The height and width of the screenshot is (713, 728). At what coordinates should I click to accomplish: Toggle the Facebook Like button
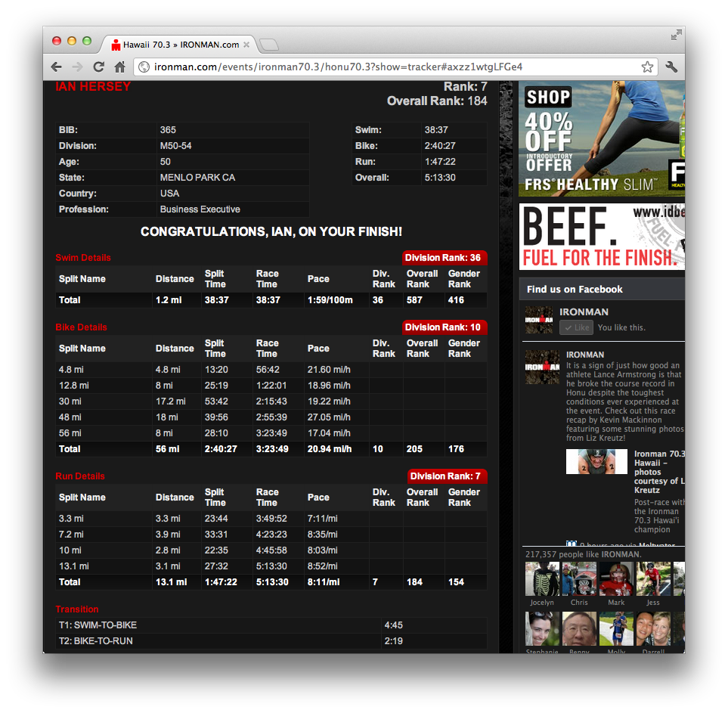coord(576,327)
